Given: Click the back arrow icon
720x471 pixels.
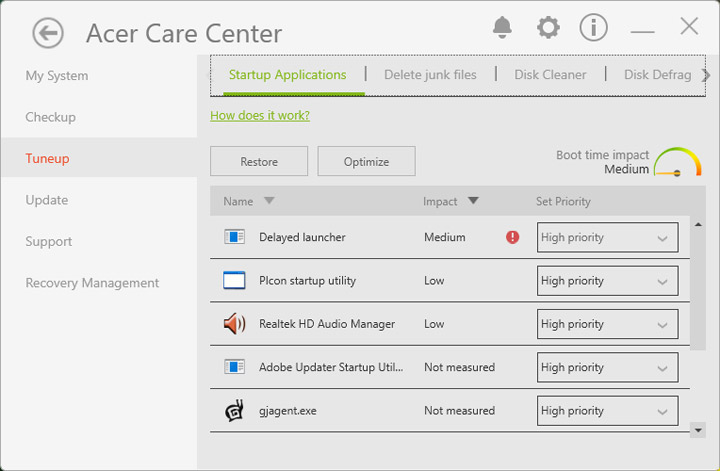Looking at the screenshot, I should pos(47,33).
